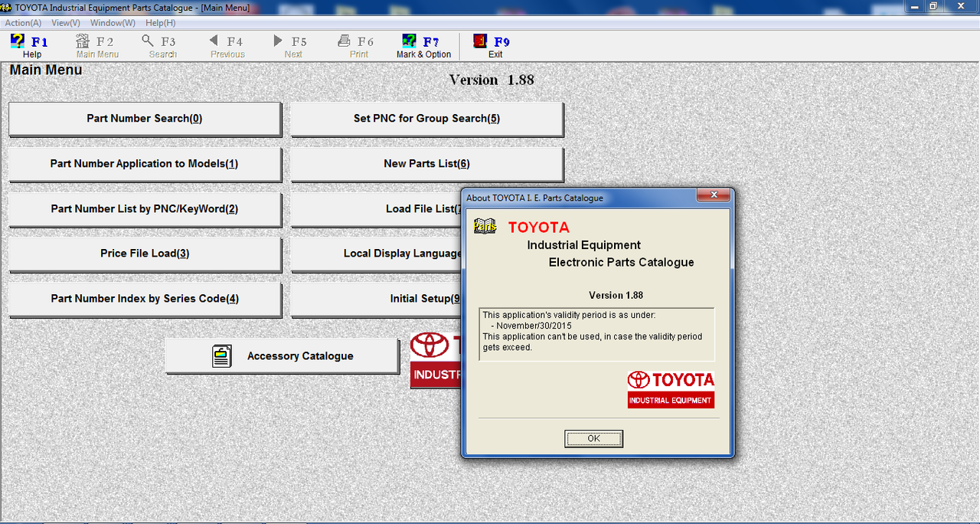Confirm the About dialog with OK
Viewport: 980px width, 524px height.
[593, 438]
